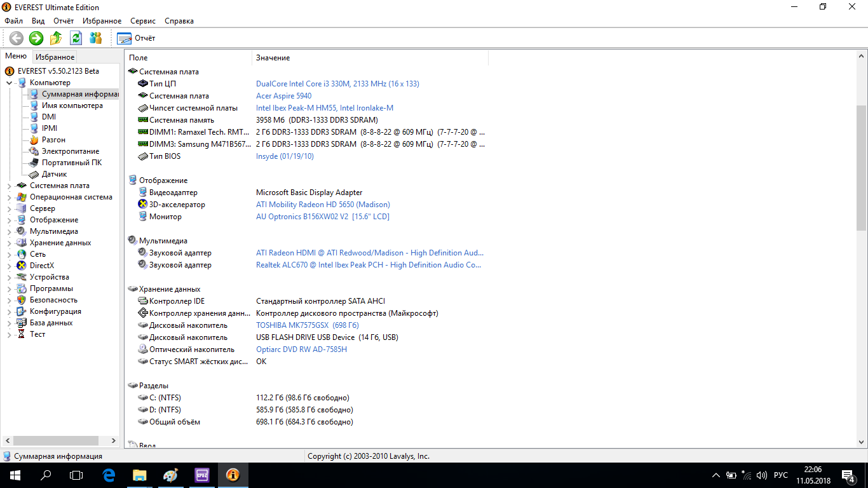Open Intel Ibex Peak-M HM55 chipset link
Viewport: 868px width, 488px height.
tap(325, 108)
